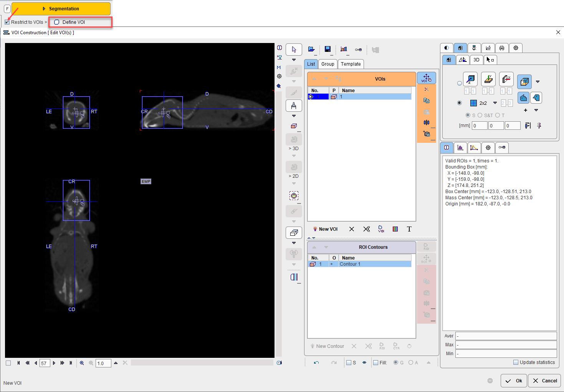Screen dimensions: 564x392
Task: Click the slice number field showing 57
Action: click(x=45, y=363)
